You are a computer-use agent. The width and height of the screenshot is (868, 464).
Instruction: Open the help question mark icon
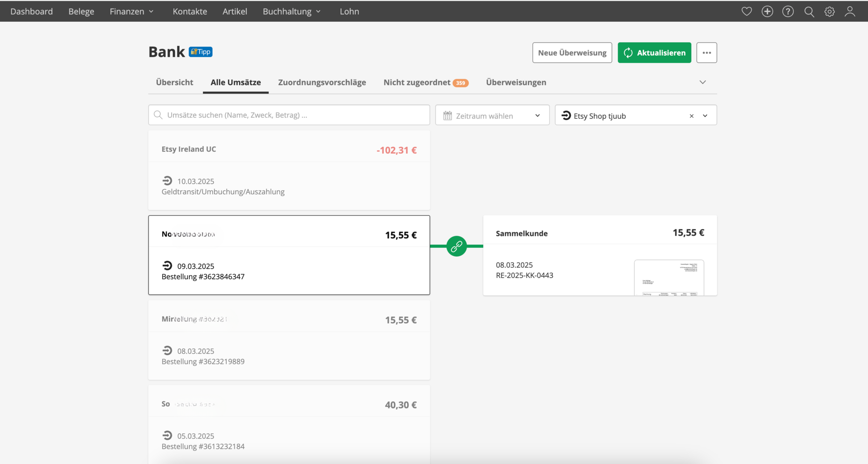click(x=788, y=11)
